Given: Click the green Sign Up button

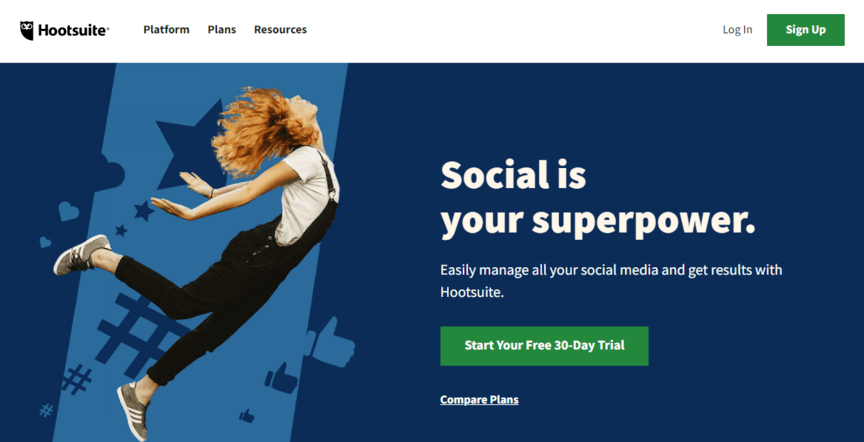Looking at the screenshot, I should [x=806, y=30].
